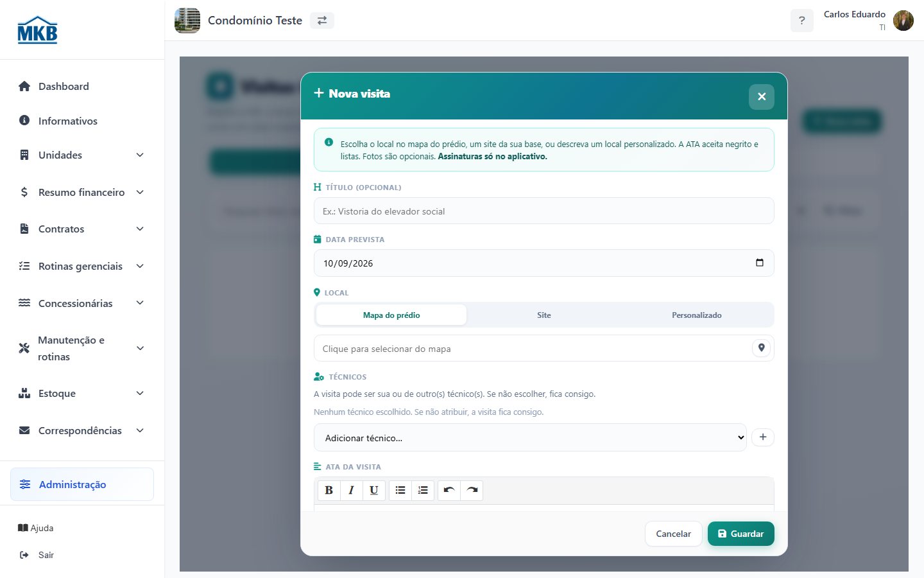Screen dimensions: 924x578
Task: Go to Dashboard in sidebar
Action: (82, 86)
